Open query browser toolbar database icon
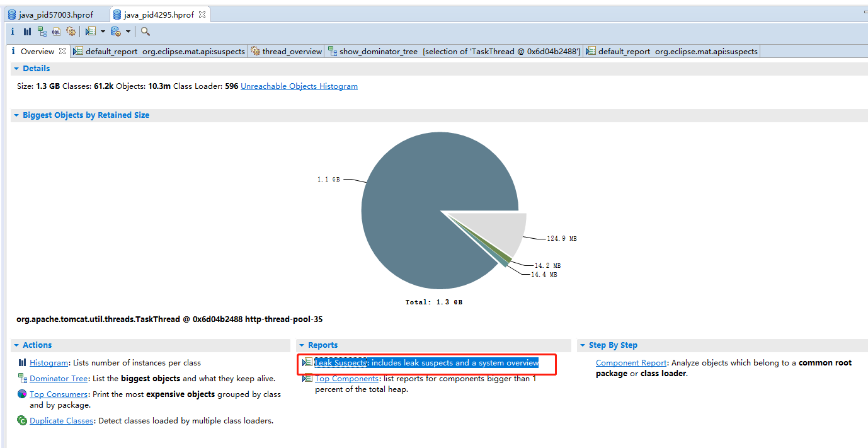Image resolution: width=868 pixels, height=448 pixels. 116,32
